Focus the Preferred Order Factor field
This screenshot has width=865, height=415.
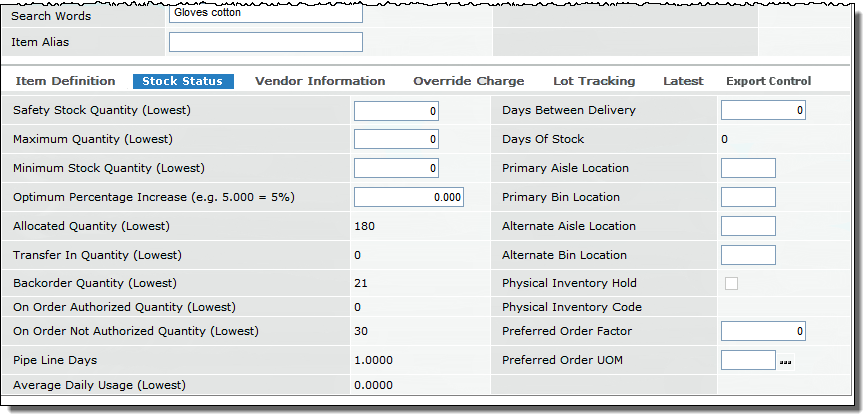pyautogui.click(x=762, y=331)
